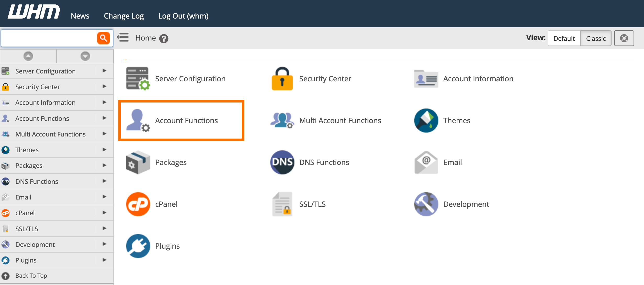Expand Email sidebar arrow
Image resolution: width=644 pixels, height=285 pixels.
[x=105, y=197]
